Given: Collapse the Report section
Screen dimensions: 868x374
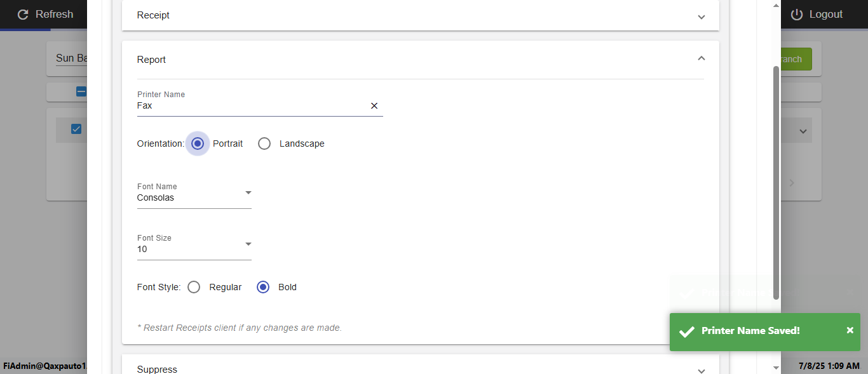Looking at the screenshot, I should [702, 58].
